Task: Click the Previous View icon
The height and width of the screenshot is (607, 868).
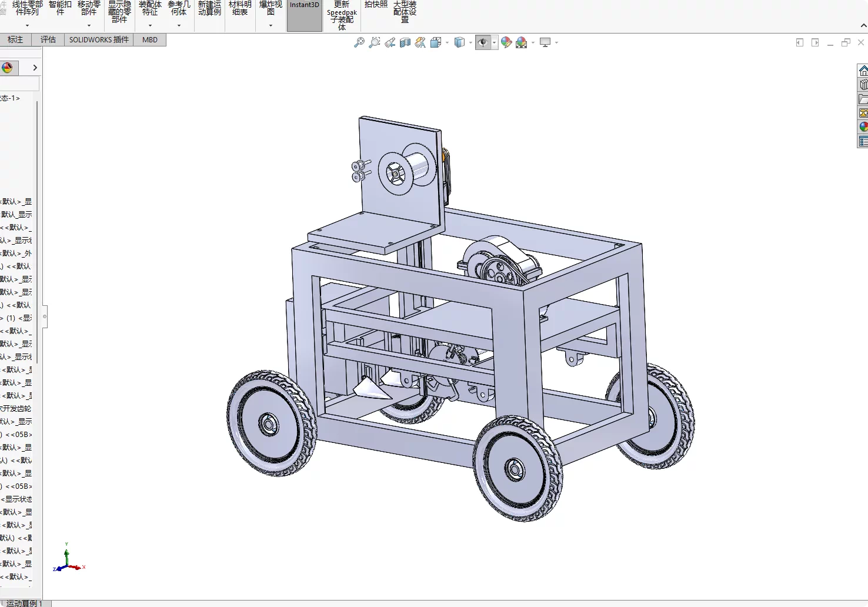Action: (390, 42)
